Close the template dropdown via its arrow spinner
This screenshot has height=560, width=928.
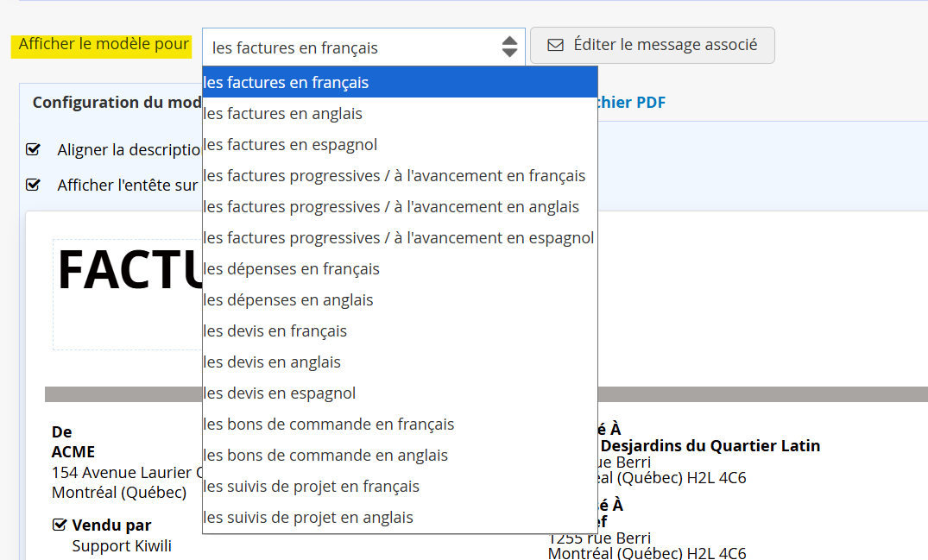pyautogui.click(x=509, y=47)
